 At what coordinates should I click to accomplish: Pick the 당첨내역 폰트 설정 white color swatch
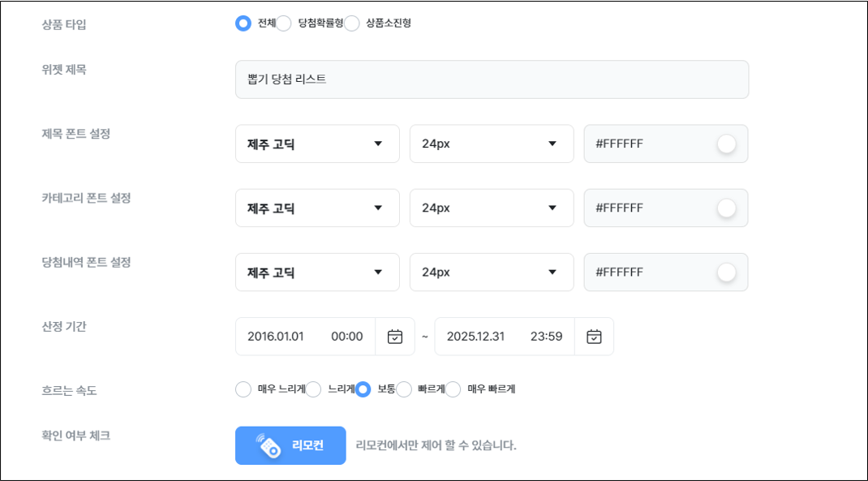point(726,273)
